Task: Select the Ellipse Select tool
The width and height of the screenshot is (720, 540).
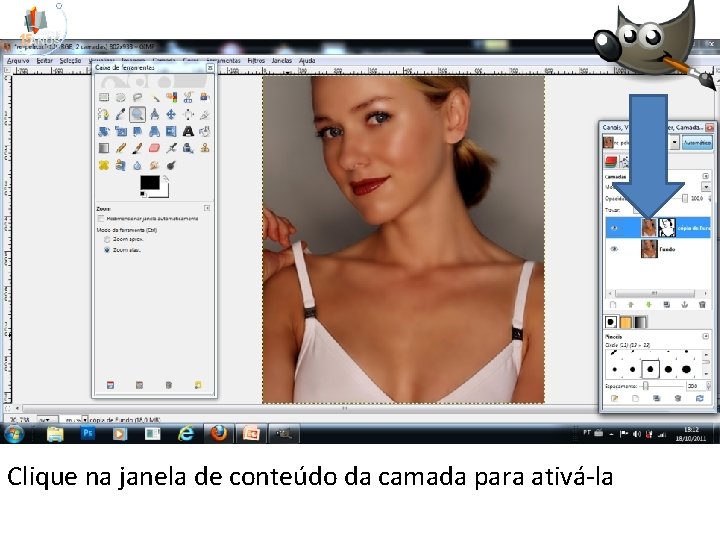Action: (120, 97)
